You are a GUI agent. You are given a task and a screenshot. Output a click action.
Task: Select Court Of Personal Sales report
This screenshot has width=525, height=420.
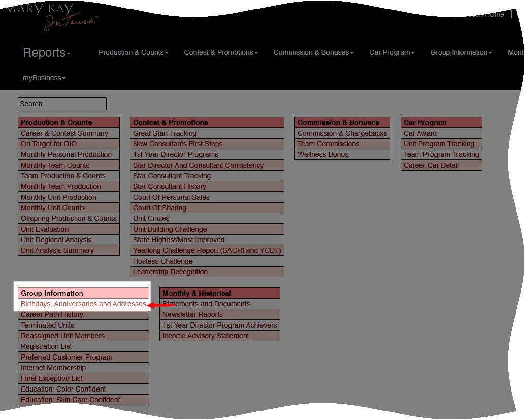(207, 197)
